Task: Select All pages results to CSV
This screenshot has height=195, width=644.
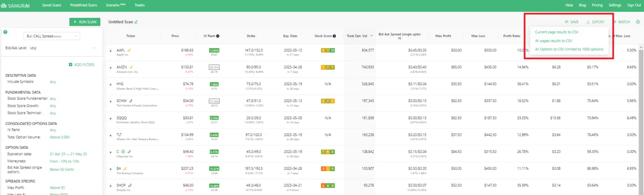Action: [x=553, y=41]
